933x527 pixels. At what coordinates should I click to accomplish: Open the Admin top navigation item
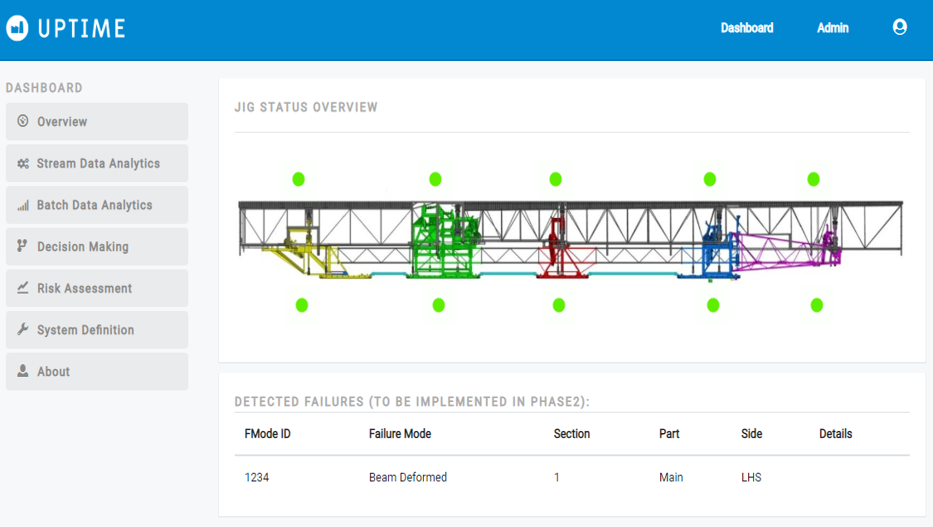point(832,28)
